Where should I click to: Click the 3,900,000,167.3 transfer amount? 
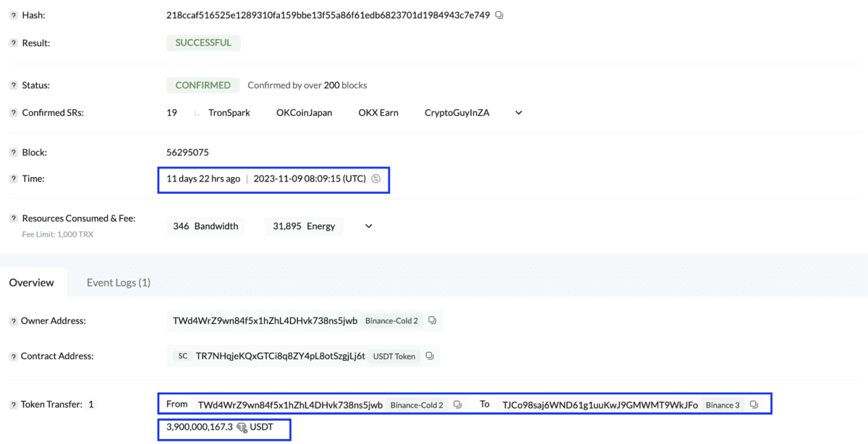200,427
